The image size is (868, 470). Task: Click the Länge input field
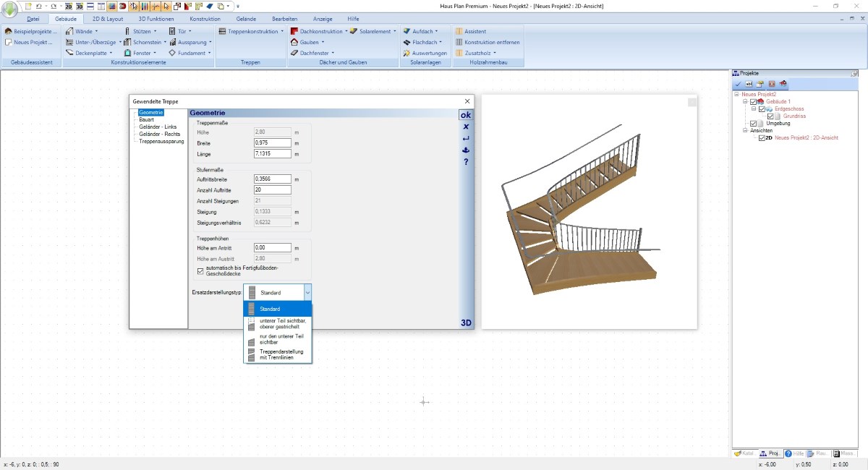pos(272,153)
